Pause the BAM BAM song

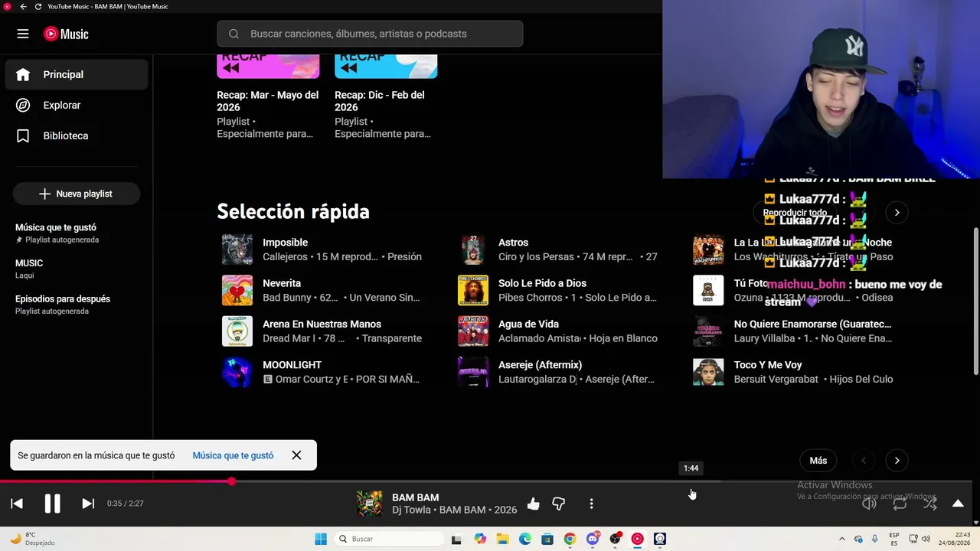(x=52, y=504)
